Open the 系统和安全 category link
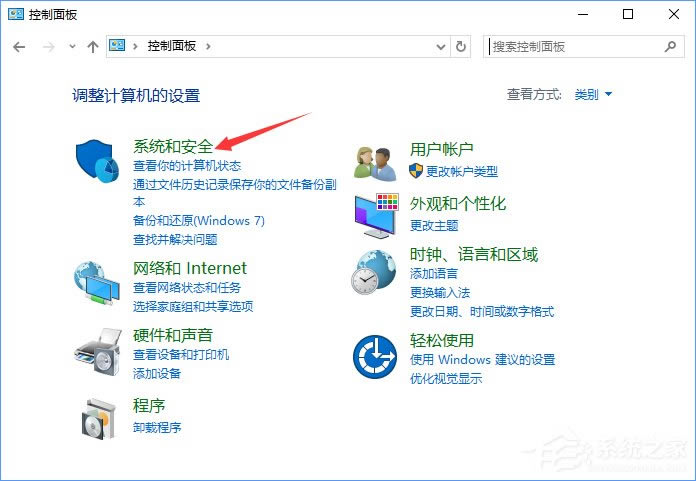696x481 pixels. click(x=173, y=147)
